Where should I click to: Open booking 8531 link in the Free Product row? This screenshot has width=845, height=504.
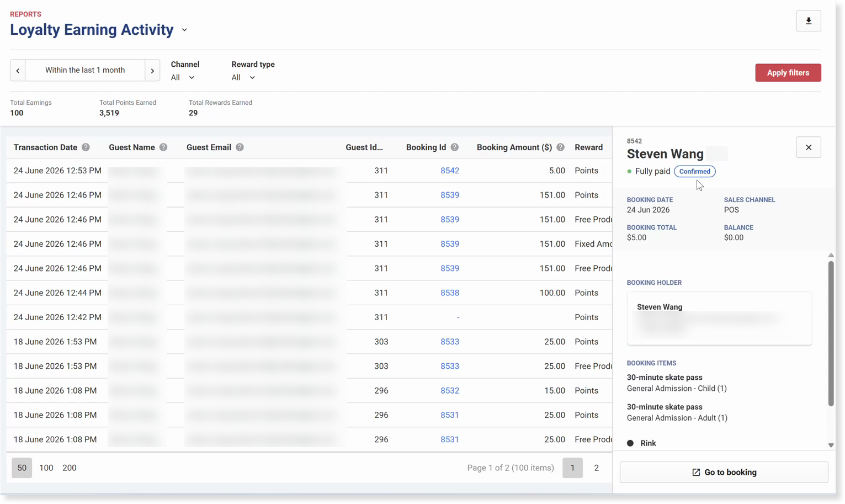(x=449, y=439)
